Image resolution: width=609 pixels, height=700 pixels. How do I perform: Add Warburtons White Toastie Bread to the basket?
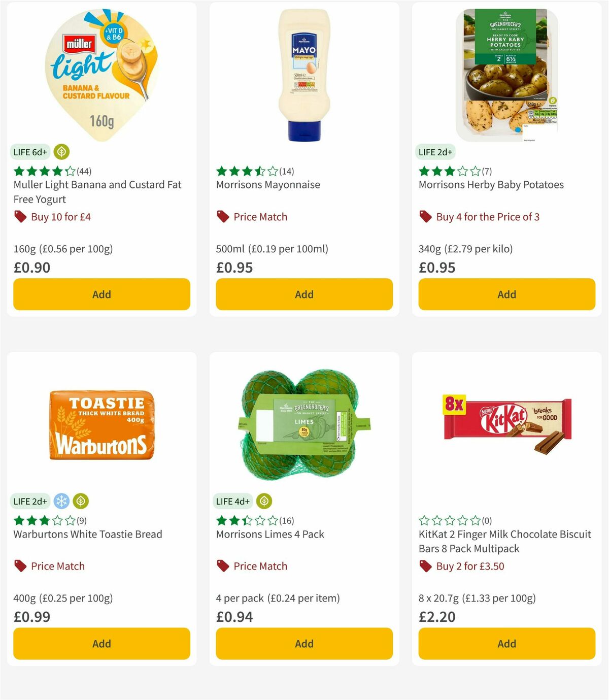(101, 643)
